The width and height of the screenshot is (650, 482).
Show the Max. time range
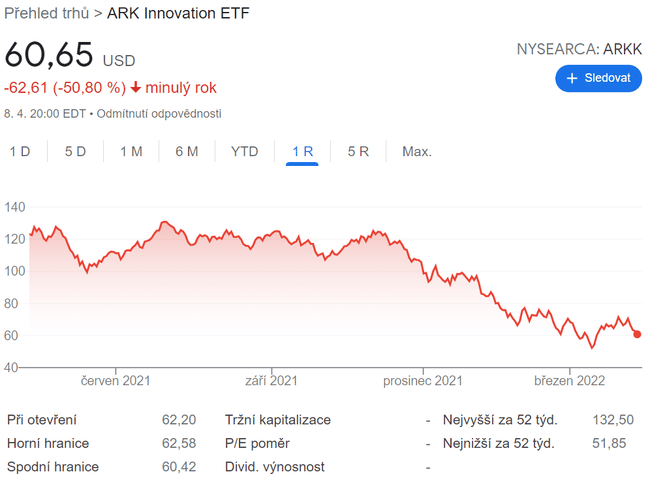pyautogui.click(x=416, y=152)
